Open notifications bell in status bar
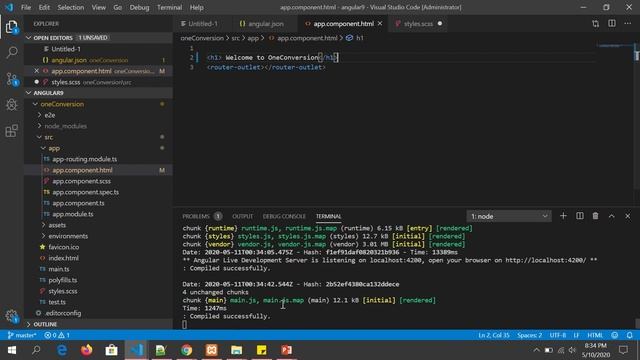 pyautogui.click(x=629, y=335)
